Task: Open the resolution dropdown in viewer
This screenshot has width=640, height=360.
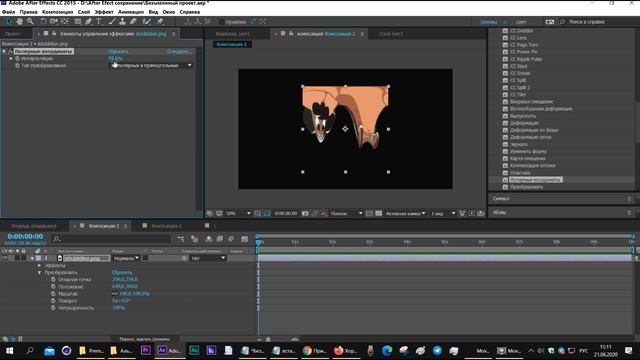Action: pyautogui.click(x=346, y=213)
